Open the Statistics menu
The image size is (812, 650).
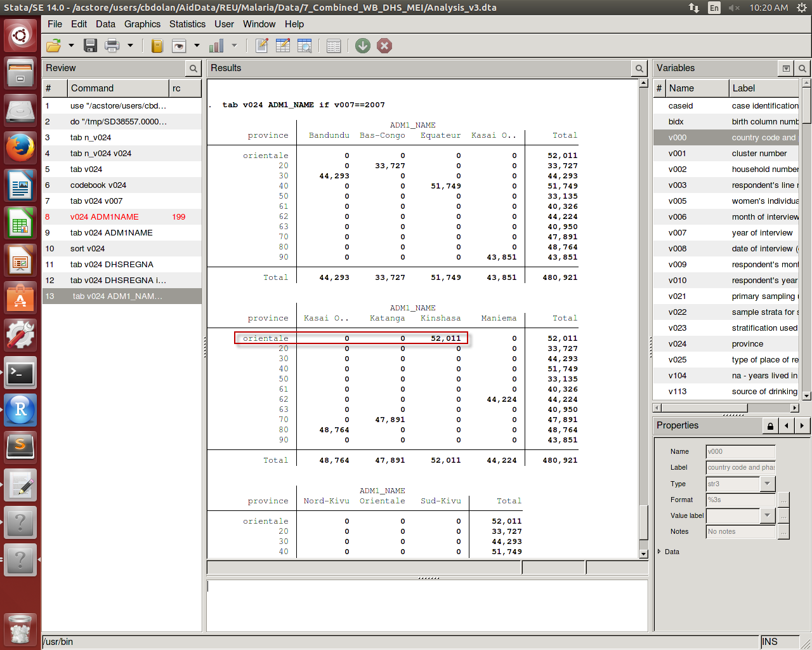coord(187,24)
